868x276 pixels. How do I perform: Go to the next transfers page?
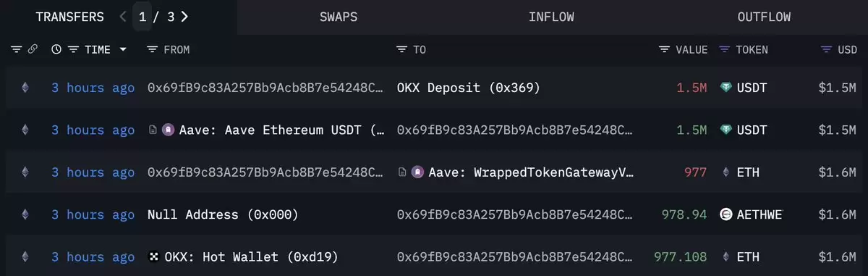pyautogui.click(x=185, y=17)
